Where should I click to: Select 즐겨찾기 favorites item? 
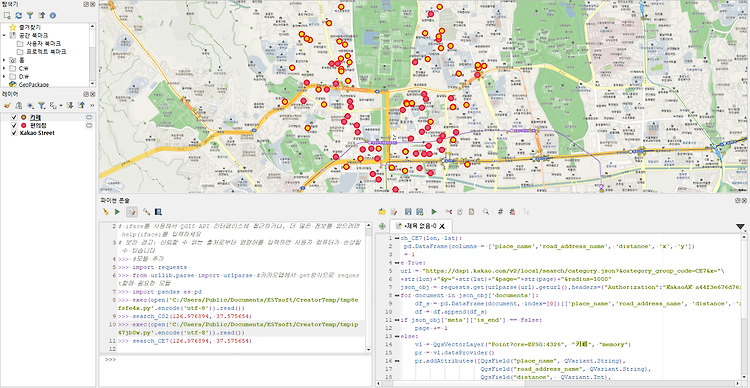click(x=31, y=27)
